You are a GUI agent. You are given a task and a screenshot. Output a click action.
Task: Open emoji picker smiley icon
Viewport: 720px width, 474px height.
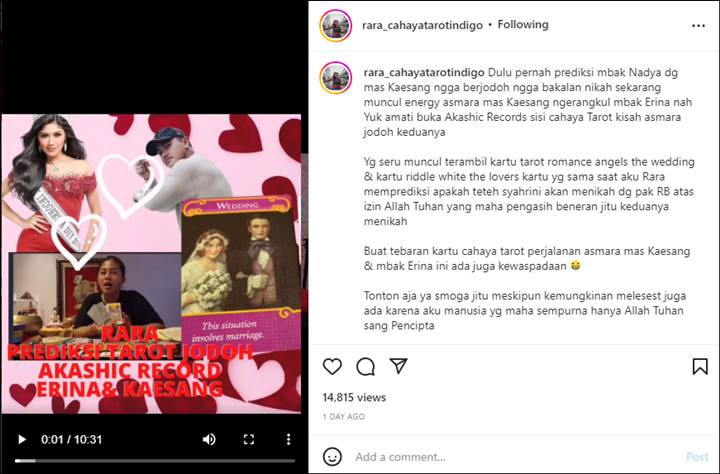332,457
